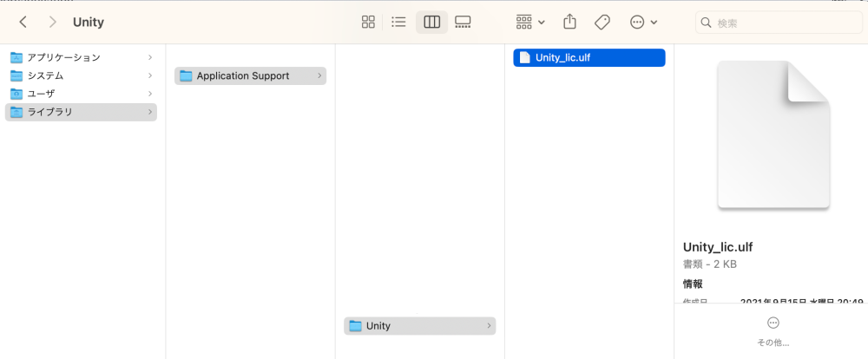Click the アプリケーション folder icon

coord(16,57)
